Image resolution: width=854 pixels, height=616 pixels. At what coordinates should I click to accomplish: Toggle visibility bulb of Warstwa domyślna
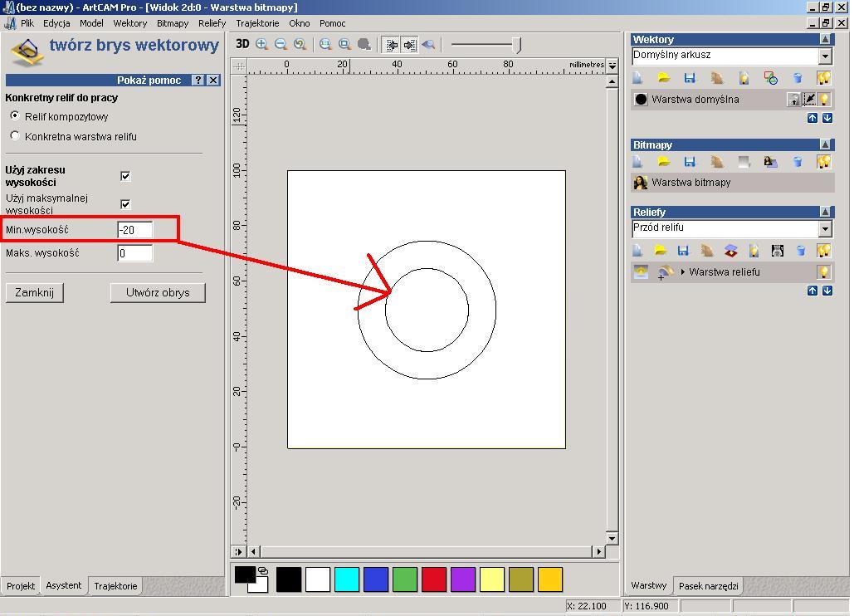(824, 99)
